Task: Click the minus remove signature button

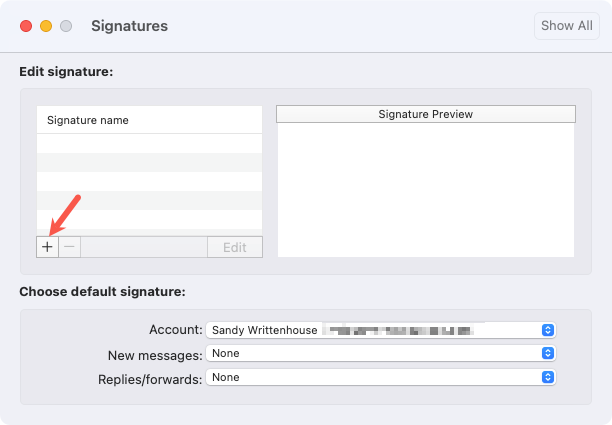Action: pos(69,246)
